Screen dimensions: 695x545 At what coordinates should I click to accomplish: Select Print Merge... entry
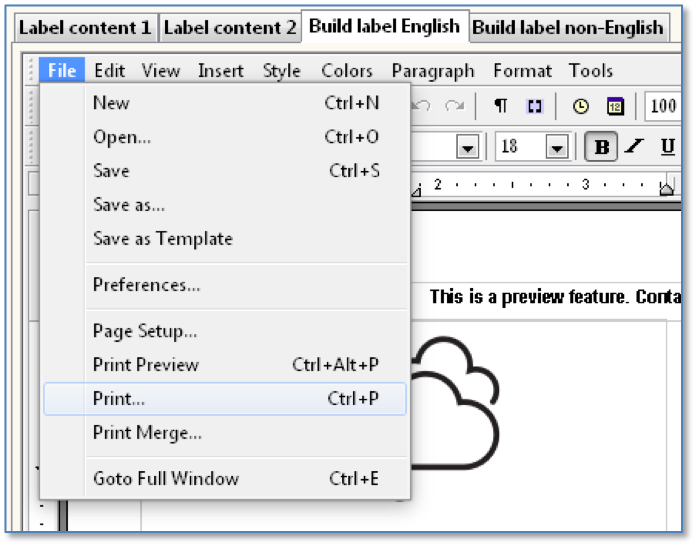tap(225, 433)
